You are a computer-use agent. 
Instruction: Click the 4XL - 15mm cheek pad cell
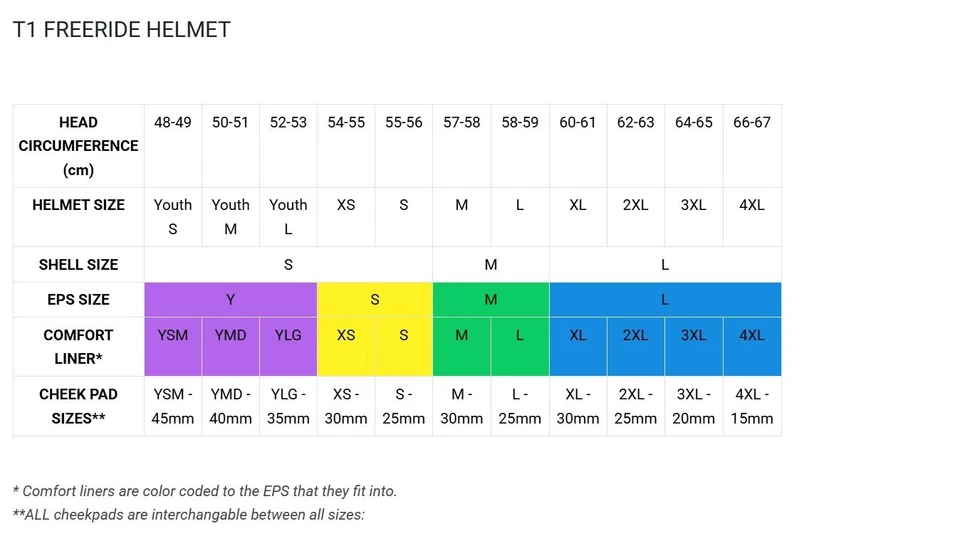tap(751, 406)
